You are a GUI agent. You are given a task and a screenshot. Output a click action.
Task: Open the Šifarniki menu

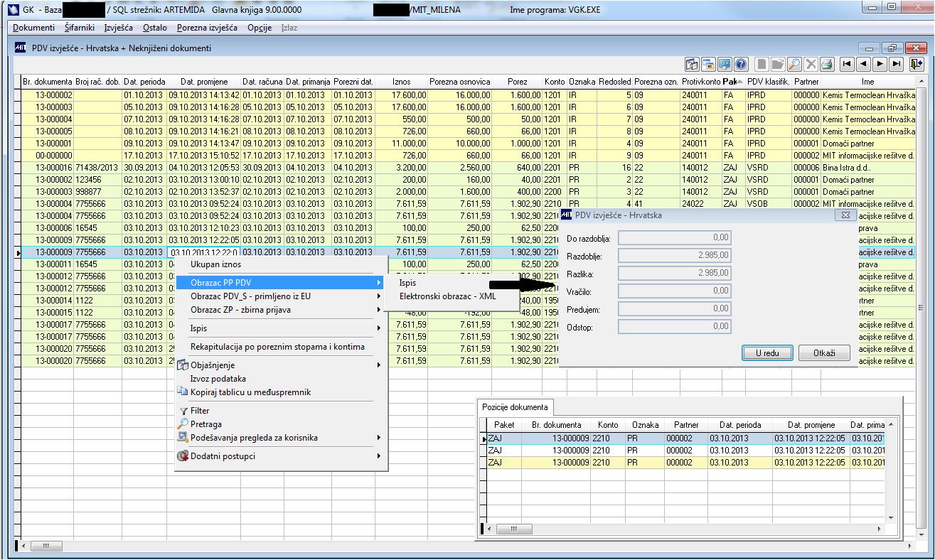[80, 28]
